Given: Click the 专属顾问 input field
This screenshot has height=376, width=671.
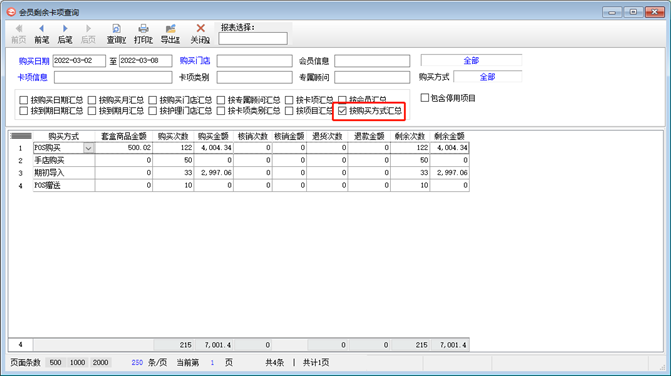Looking at the screenshot, I should (x=372, y=77).
